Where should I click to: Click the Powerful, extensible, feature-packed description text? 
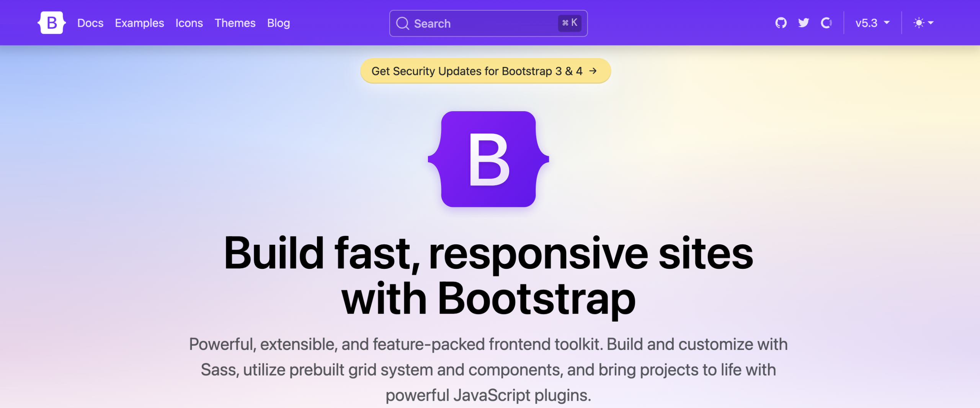pos(488,369)
